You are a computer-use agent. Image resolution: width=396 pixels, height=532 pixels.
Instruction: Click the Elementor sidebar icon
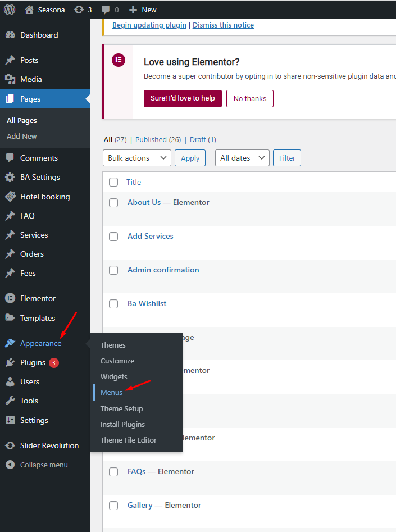(10, 298)
